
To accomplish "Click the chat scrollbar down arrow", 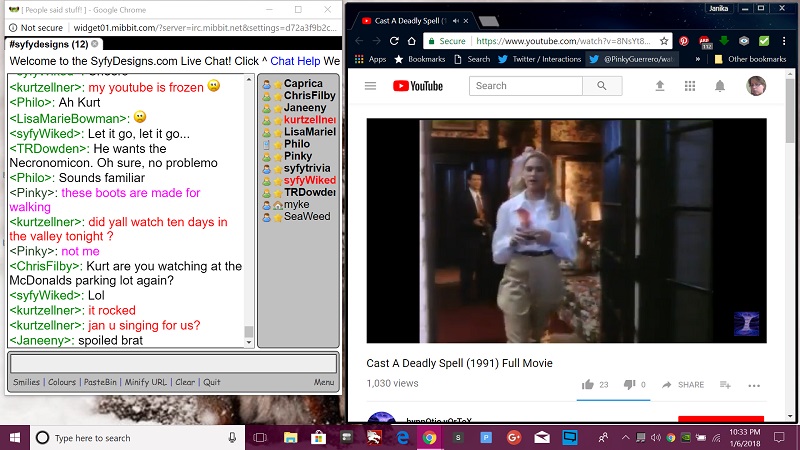I will coord(249,343).
